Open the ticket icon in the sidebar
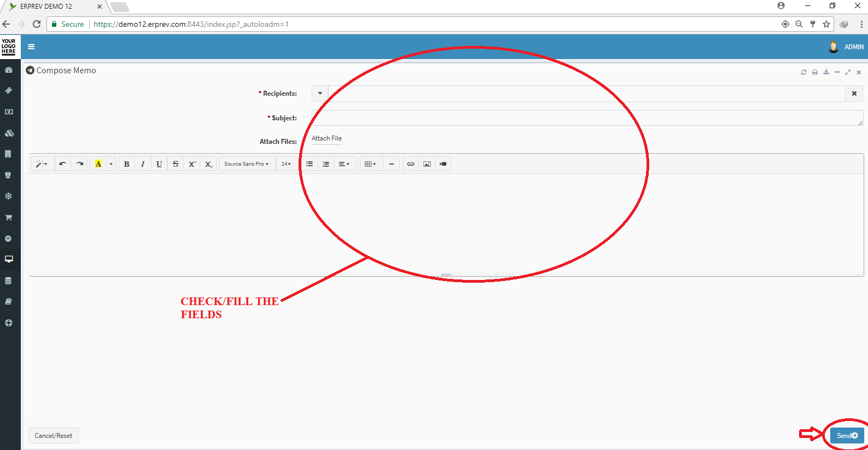Viewport: 868px width, 450px height. click(x=9, y=91)
